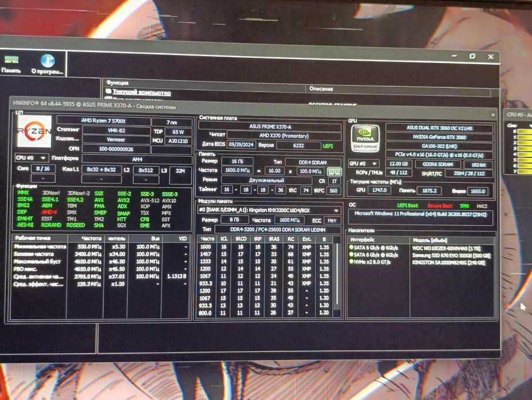Click the BIOS version 6232 field

tap(298, 145)
